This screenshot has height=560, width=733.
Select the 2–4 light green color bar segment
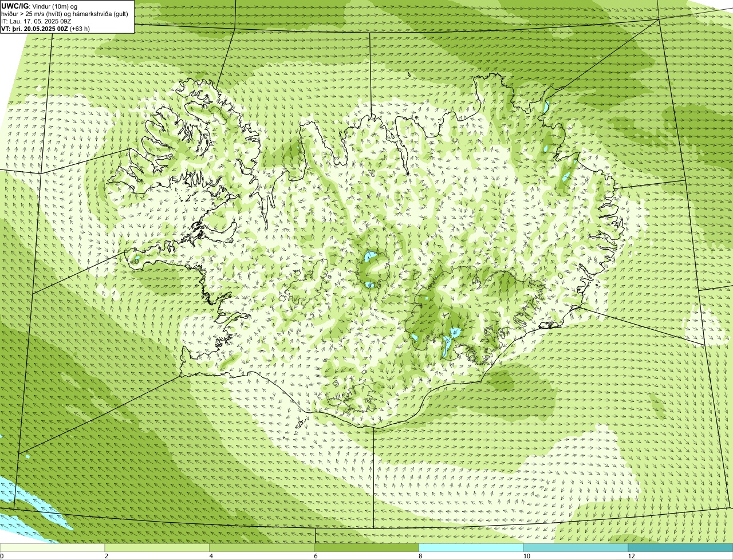point(157,547)
